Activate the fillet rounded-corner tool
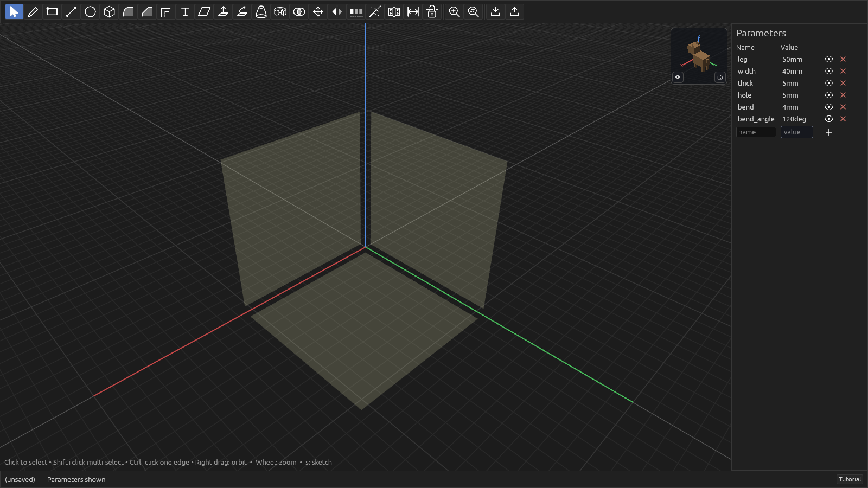 click(x=128, y=11)
